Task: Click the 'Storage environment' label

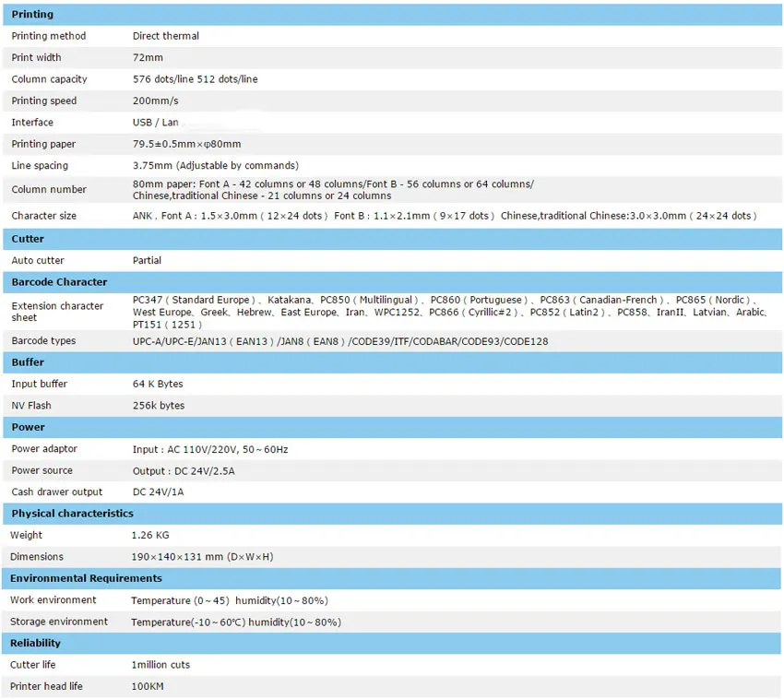Action: [x=58, y=622]
